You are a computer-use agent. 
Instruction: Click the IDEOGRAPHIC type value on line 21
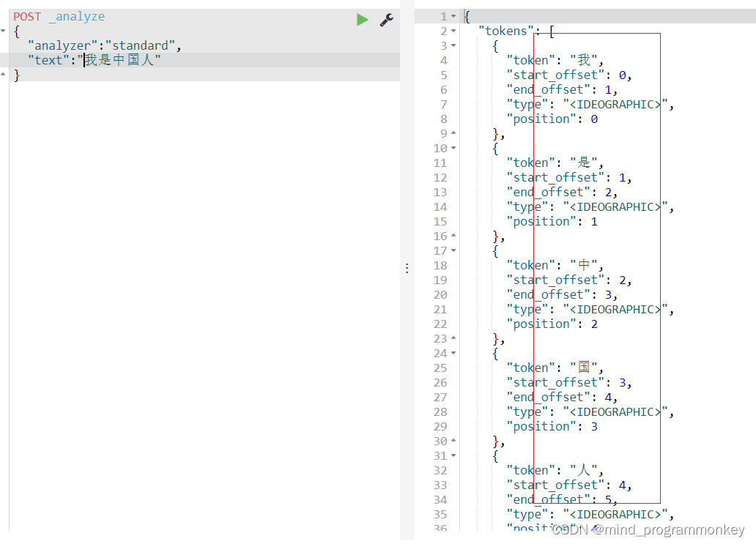pyautogui.click(x=615, y=310)
